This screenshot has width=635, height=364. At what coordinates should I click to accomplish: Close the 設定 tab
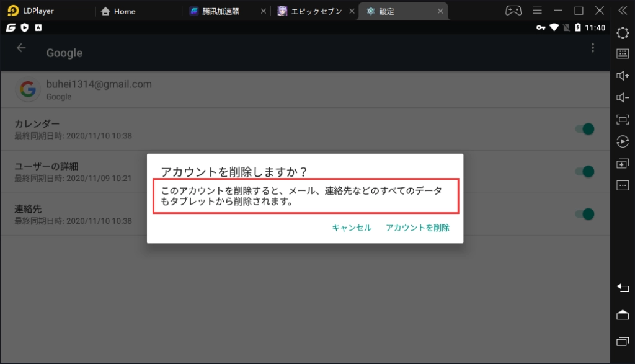coord(440,11)
